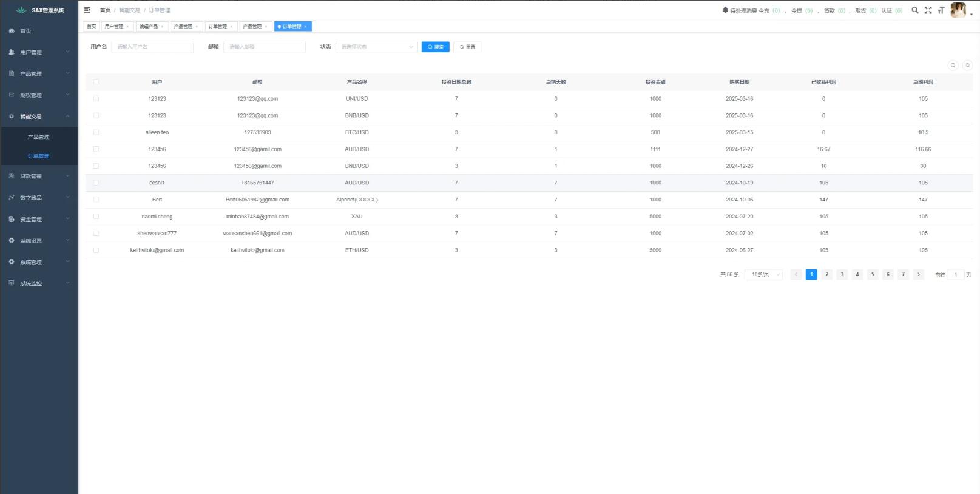
Task: Tick the checkbox for the aileen.teo row
Action: 96,132
